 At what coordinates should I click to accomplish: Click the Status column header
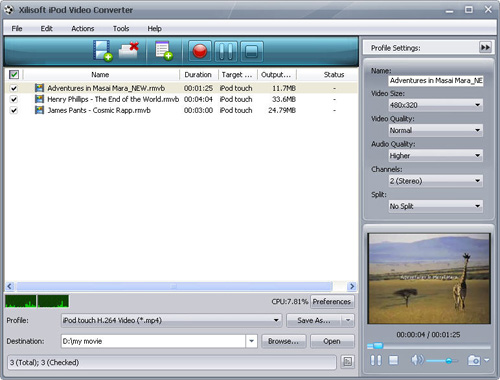point(334,74)
